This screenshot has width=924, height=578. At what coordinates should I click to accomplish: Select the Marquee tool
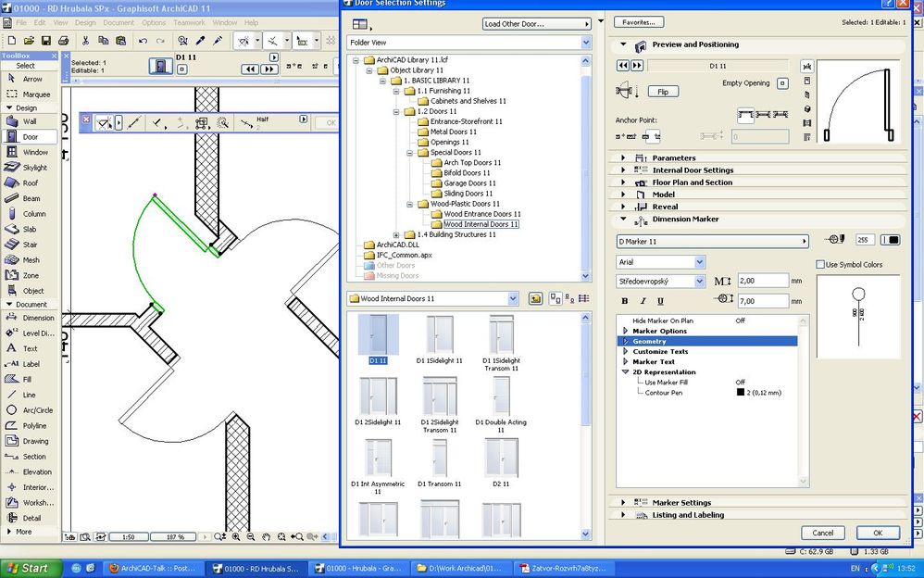click(x=29, y=94)
